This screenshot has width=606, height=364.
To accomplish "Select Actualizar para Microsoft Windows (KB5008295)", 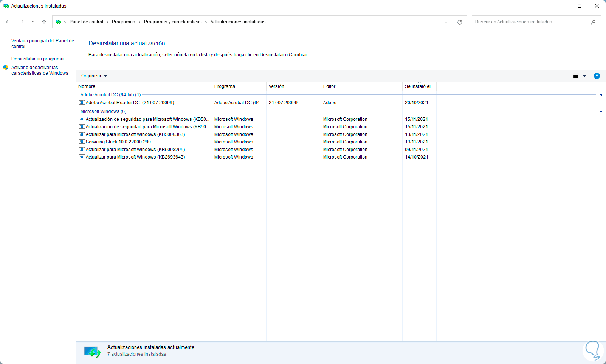I will coord(135,150).
